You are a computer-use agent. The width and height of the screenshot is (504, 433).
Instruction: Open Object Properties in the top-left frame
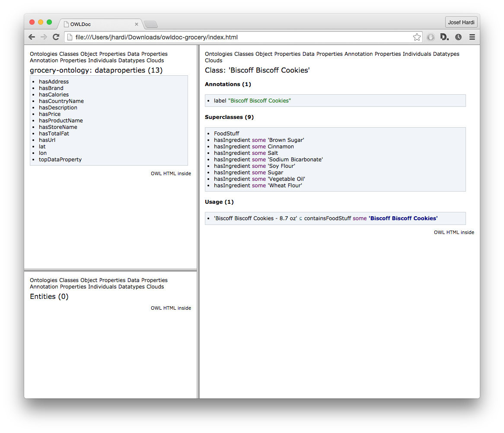[x=103, y=54]
